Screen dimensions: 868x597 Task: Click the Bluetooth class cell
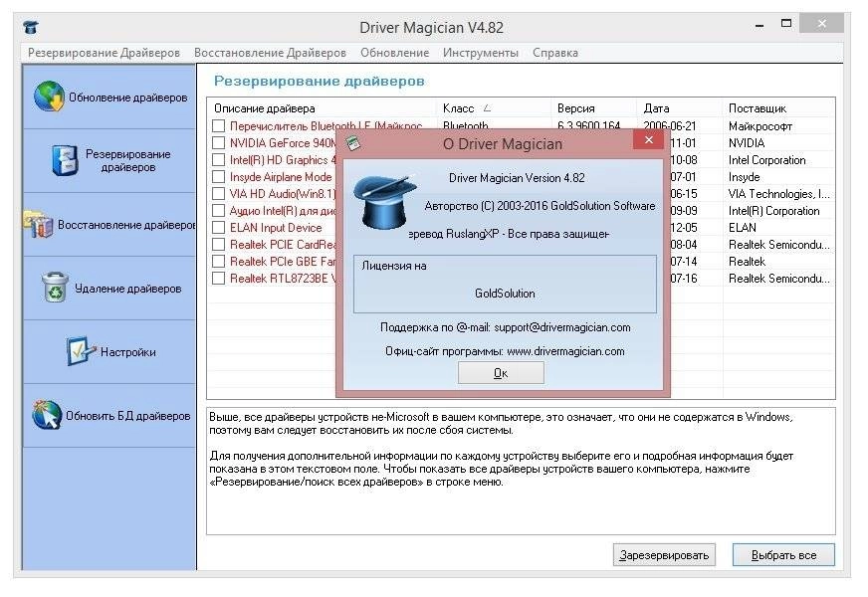point(466,126)
